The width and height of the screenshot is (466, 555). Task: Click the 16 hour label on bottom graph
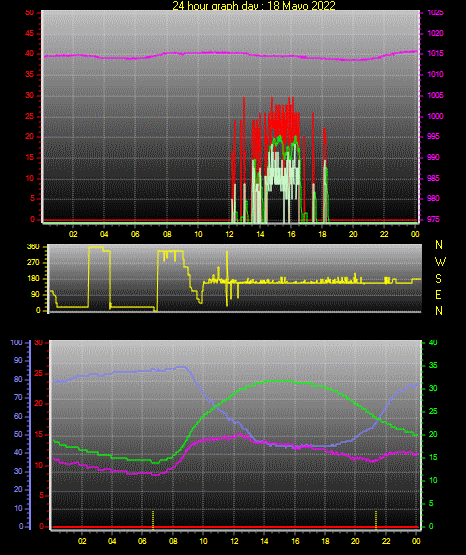(x=295, y=541)
